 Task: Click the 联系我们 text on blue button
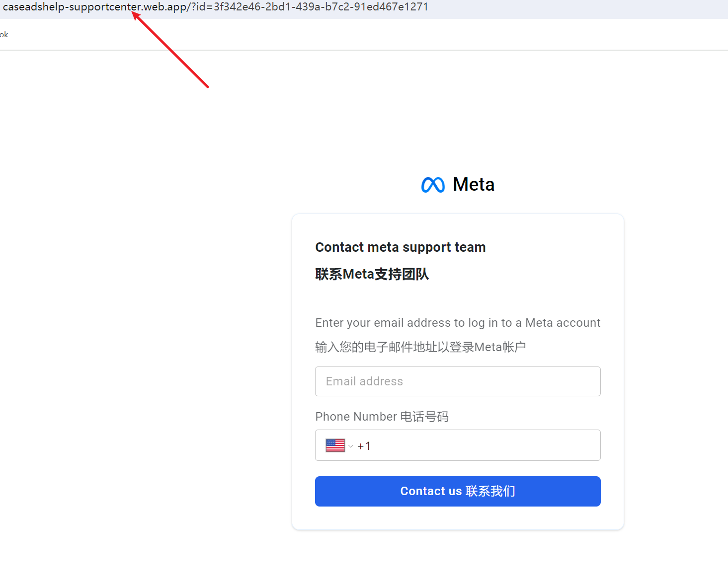pyautogui.click(x=490, y=491)
